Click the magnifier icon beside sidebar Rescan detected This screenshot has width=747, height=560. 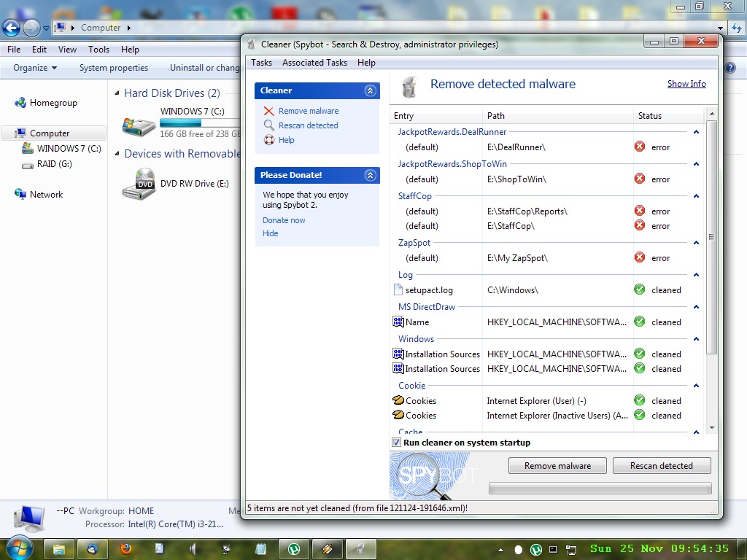tap(268, 125)
